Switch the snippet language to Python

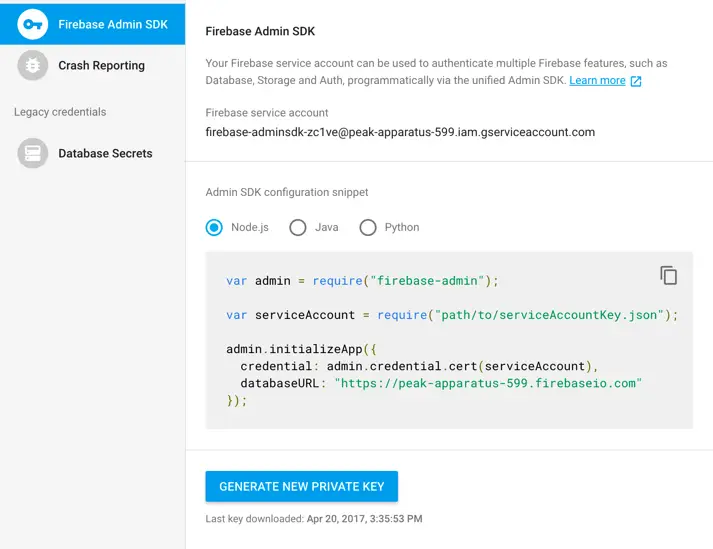coord(368,227)
